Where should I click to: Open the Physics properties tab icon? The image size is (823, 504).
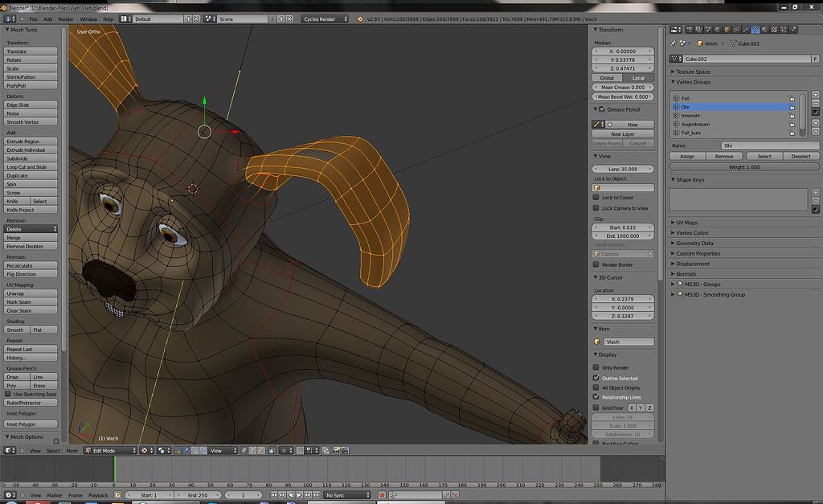point(792,30)
